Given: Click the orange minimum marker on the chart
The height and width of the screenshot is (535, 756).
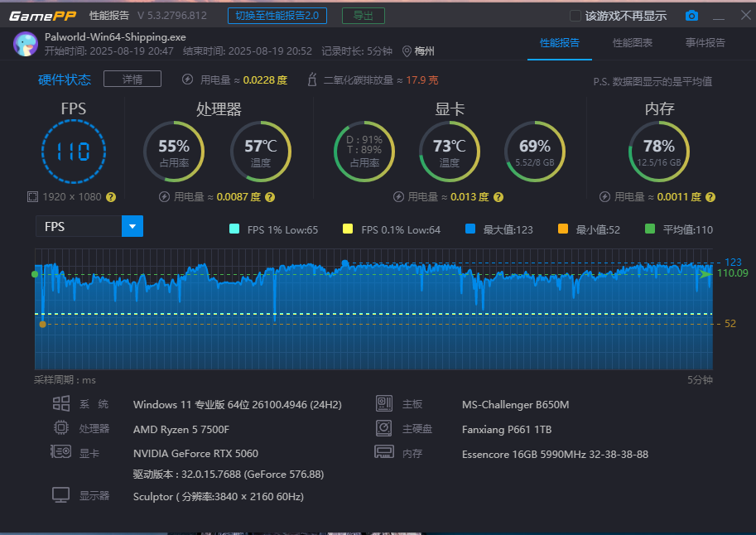Looking at the screenshot, I should coord(42,324).
